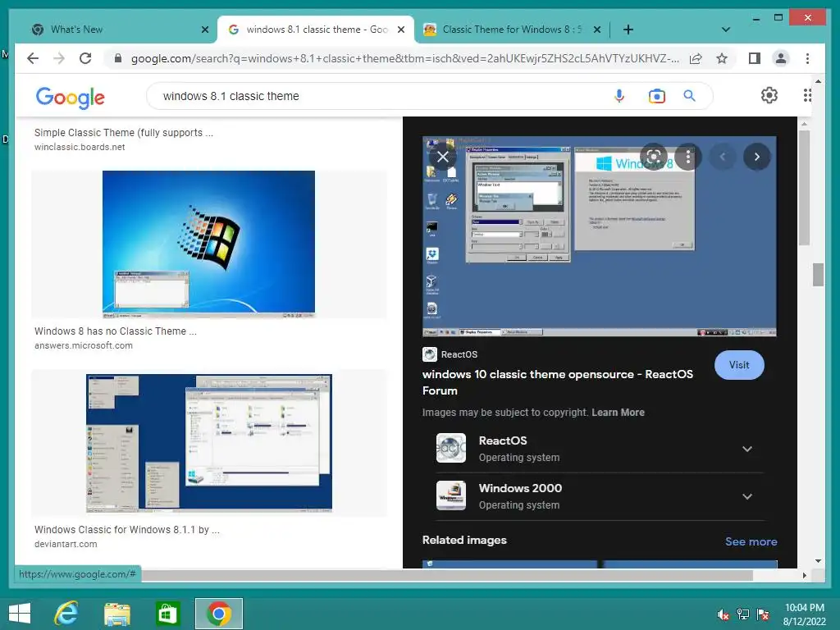This screenshot has height=630, width=840.
Task: Click the preview panel vertical scrollbar
Action: click(804, 188)
